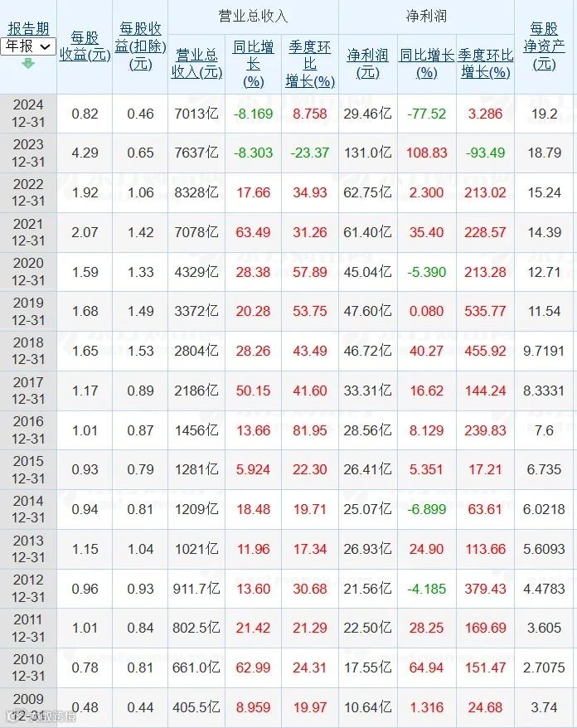Click earnings per share value 4.29
This screenshot has height=728, width=577.
[85, 153]
